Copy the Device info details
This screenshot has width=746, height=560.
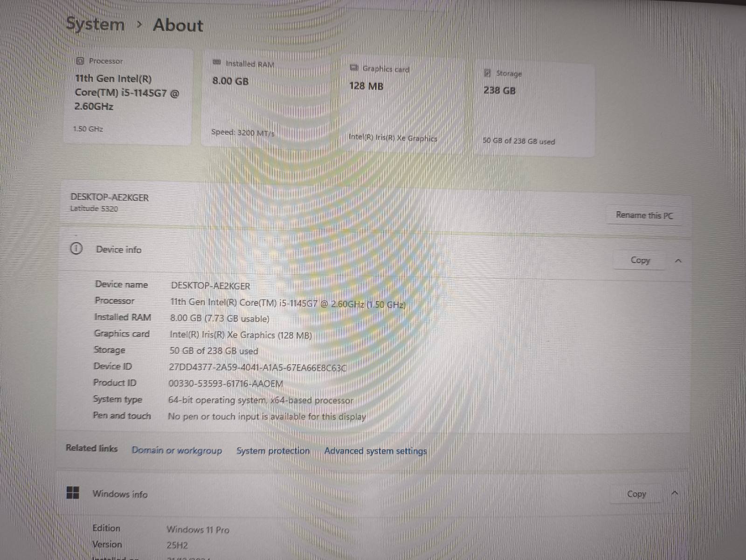point(640,260)
